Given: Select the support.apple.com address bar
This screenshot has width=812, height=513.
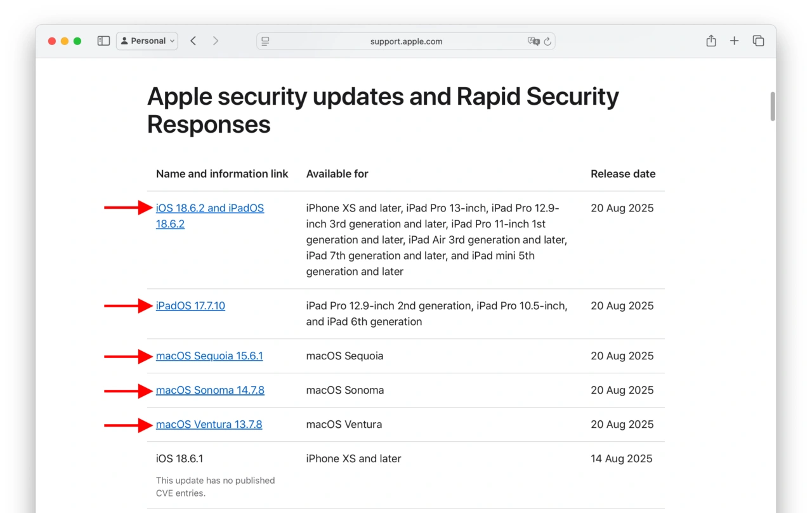Looking at the screenshot, I should click(406, 41).
